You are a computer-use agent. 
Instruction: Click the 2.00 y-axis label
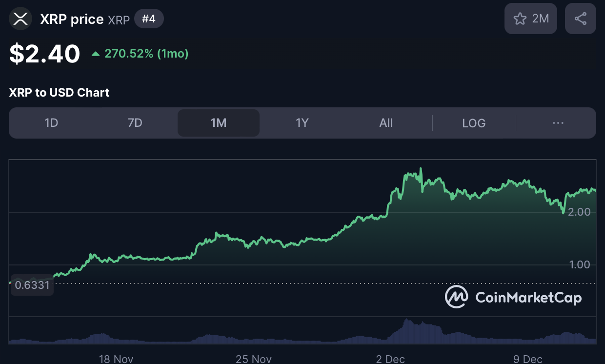click(580, 212)
